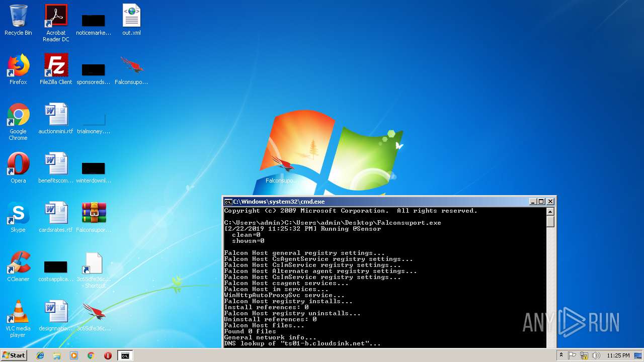Open Chrome from the taskbar

pos(91,355)
